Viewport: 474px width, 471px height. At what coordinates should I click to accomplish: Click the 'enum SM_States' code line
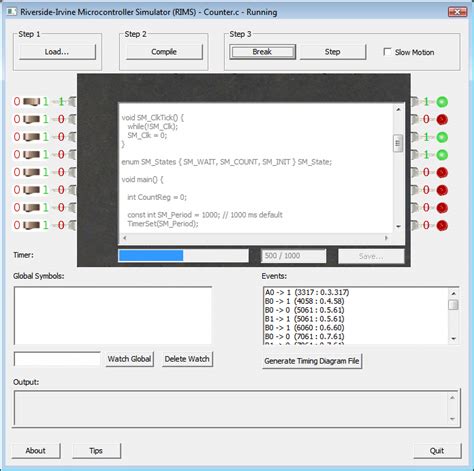click(227, 162)
